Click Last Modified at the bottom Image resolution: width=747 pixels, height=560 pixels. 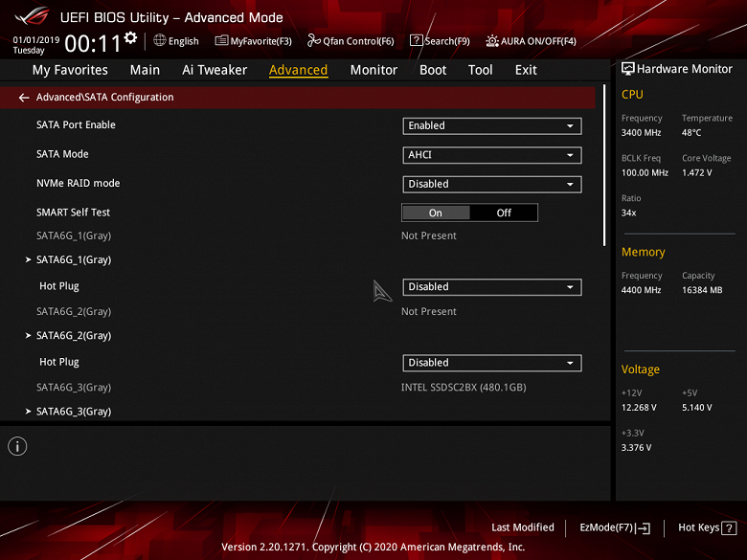[523, 527]
